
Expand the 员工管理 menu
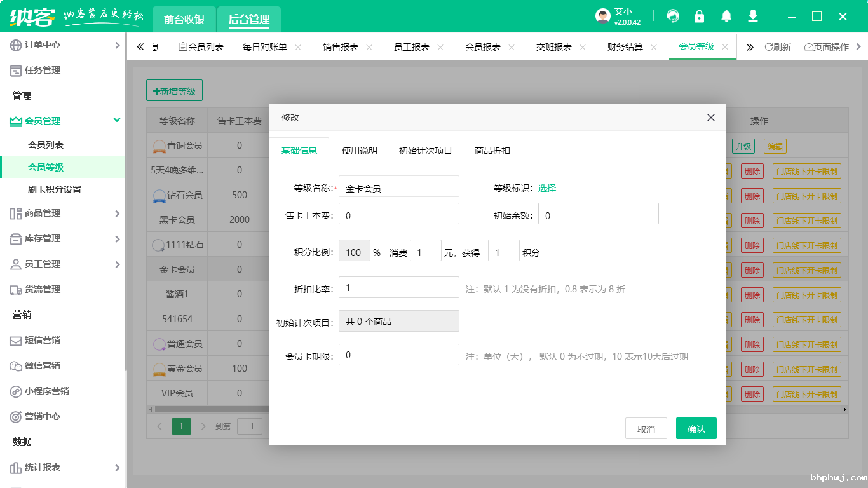[x=117, y=264]
